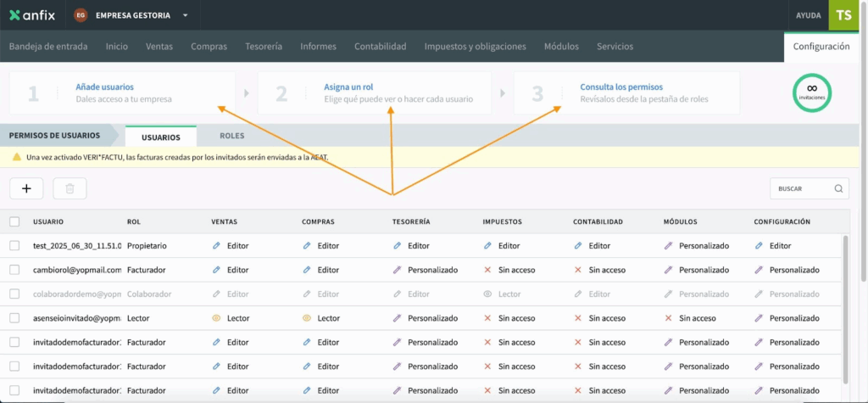
Task: Open Propietario role cell of first user
Action: [x=147, y=245]
